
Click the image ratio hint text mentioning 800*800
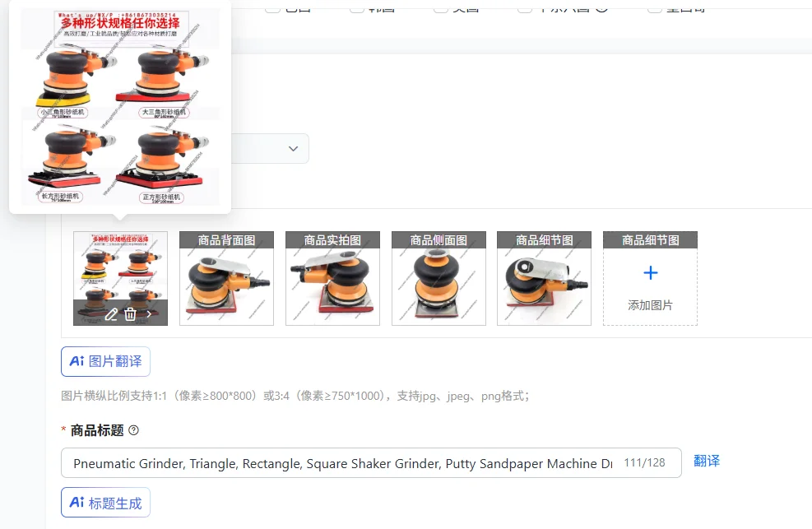295,396
